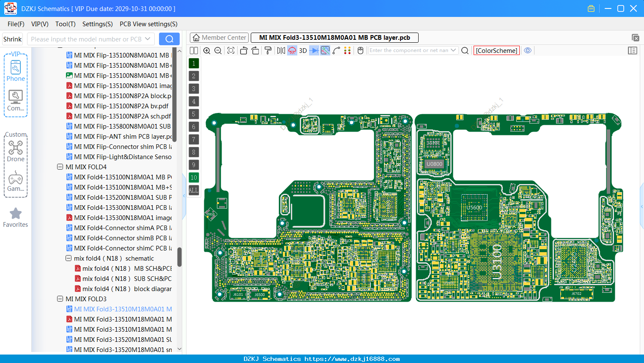
Task: Focus the model number search field
Action: (x=86, y=39)
